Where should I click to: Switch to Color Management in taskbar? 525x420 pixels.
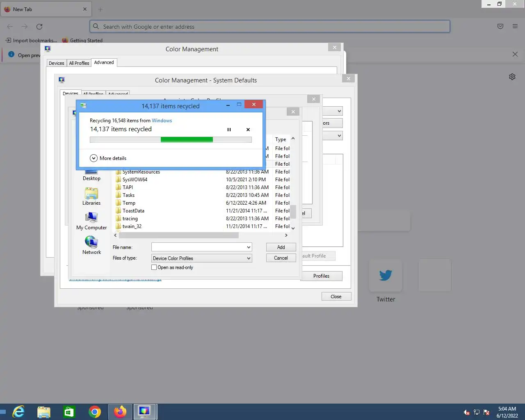coord(144,412)
